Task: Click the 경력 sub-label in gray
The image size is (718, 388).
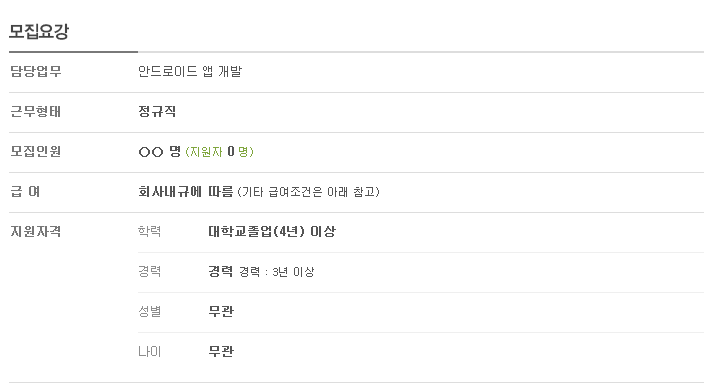Action: click(149, 272)
